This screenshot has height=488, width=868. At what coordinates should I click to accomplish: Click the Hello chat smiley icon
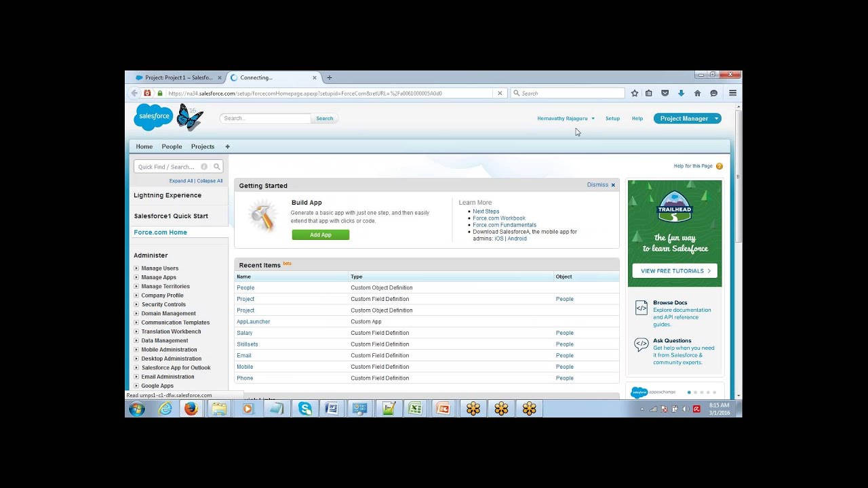pos(713,93)
